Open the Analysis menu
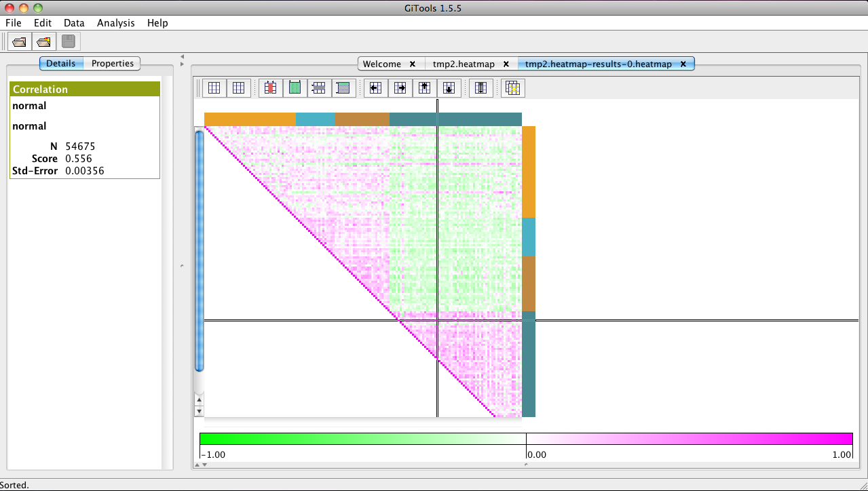Screen dimensions: 868x491 pos(116,22)
